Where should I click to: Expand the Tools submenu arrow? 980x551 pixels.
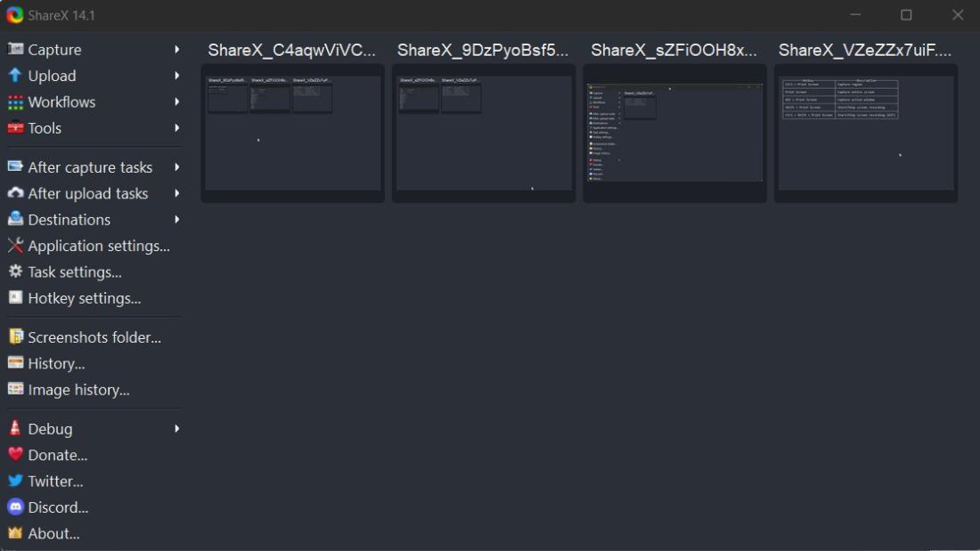pos(177,128)
